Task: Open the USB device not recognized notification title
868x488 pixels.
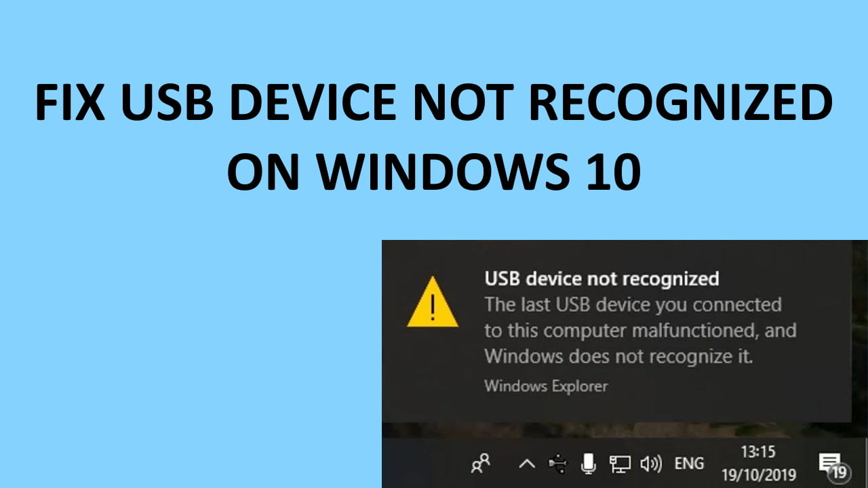Action: (x=601, y=279)
